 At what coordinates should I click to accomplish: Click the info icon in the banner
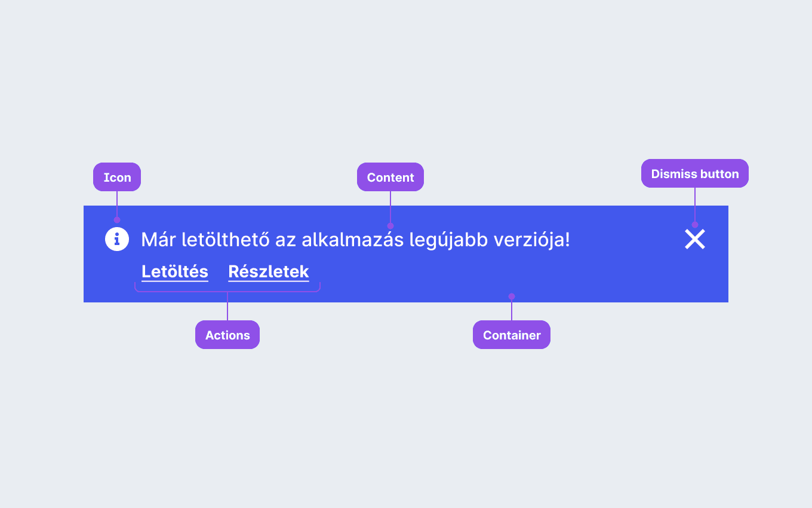click(x=117, y=239)
